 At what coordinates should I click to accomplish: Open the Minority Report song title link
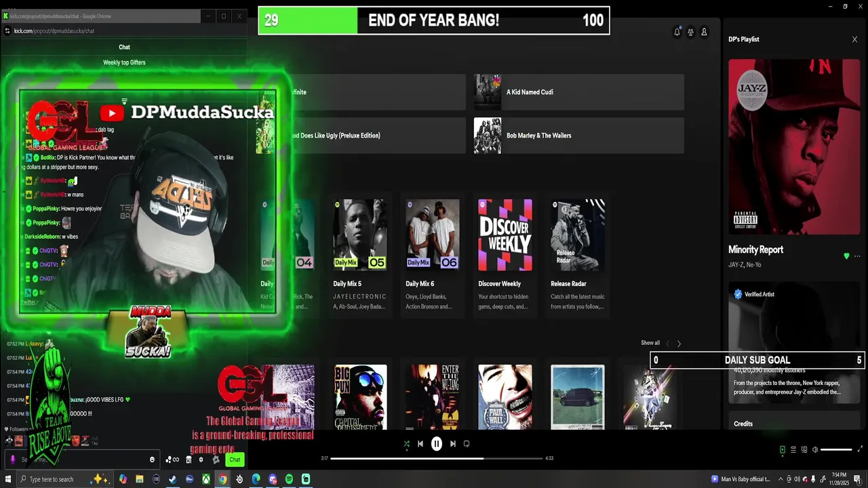click(755, 249)
